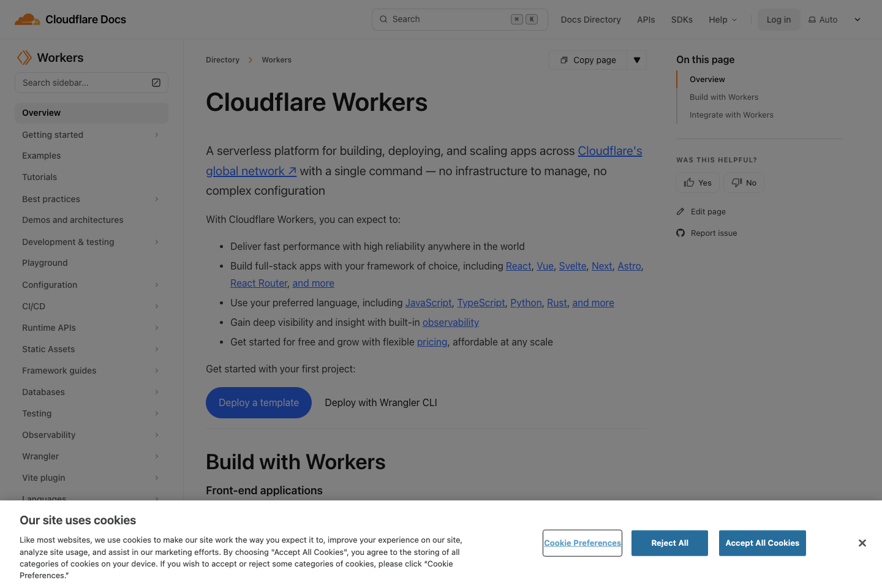The width and height of the screenshot is (882, 588).
Task: Click the Cloudflare Docs logo
Action: point(70,19)
